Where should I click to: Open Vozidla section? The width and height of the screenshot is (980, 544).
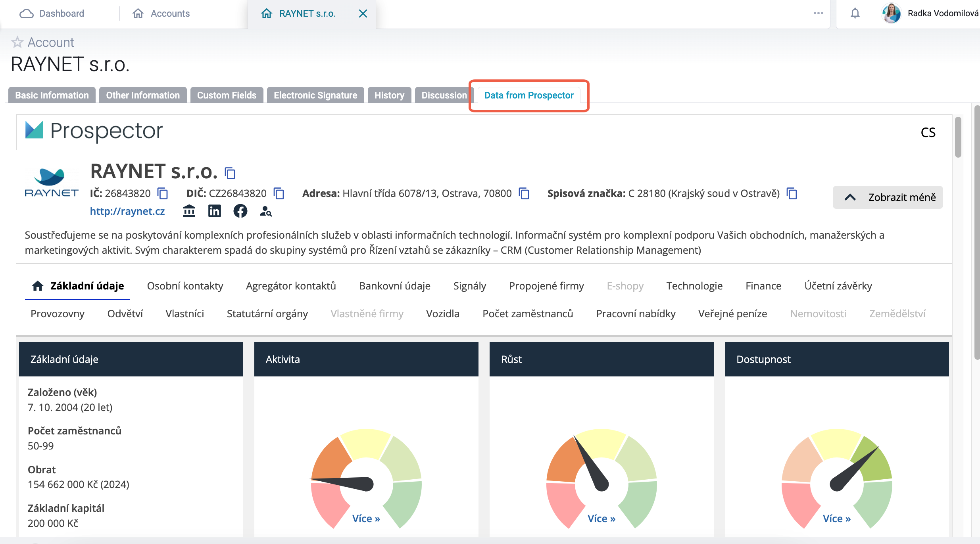(x=443, y=314)
